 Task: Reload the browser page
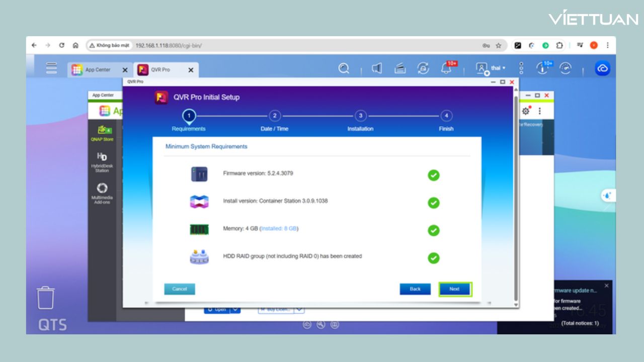[61, 45]
